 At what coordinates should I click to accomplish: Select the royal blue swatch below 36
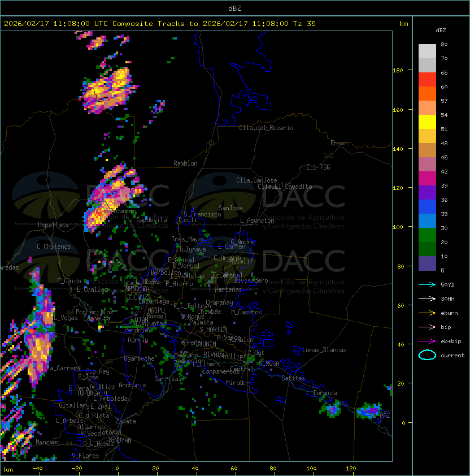tap(427, 207)
